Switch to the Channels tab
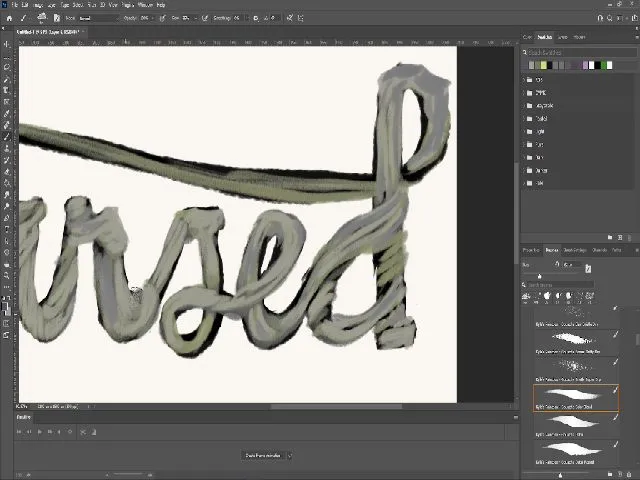This screenshot has height=480, width=640. pos(599,250)
